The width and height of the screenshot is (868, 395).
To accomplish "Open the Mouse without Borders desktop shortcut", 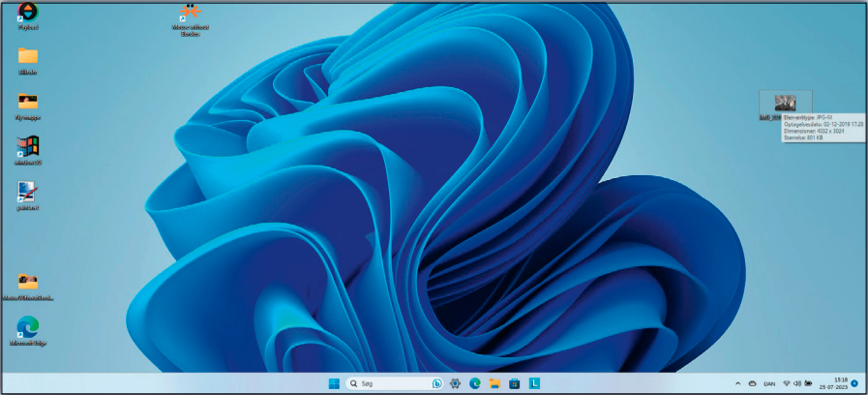I will coord(190,15).
